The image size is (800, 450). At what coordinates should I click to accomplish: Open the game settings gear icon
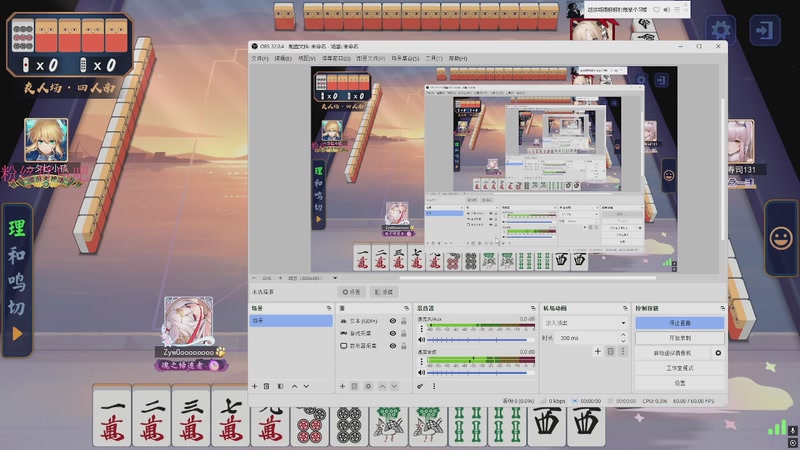[720, 30]
